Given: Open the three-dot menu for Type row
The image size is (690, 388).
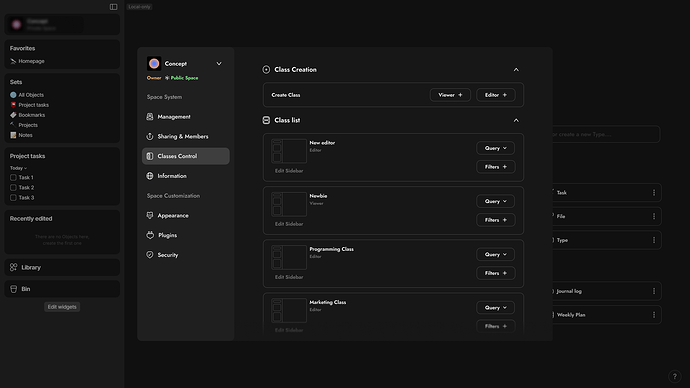Looking at the screenshot, I should pos(654,240).
